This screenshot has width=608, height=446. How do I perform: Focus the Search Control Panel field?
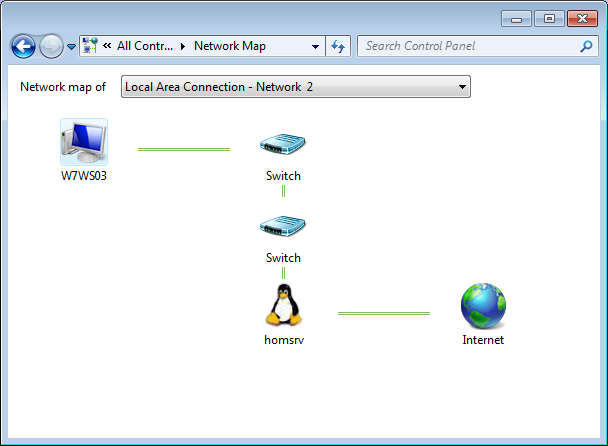468,46
